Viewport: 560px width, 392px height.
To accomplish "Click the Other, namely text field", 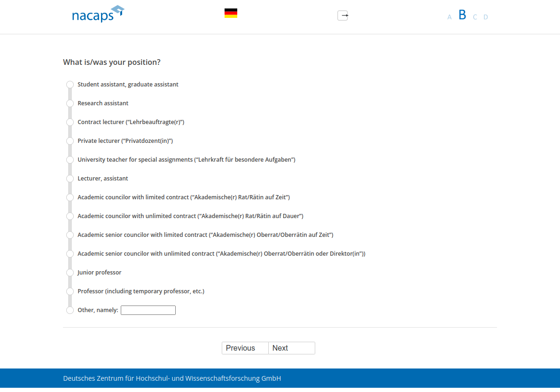I will pos(148,310).
